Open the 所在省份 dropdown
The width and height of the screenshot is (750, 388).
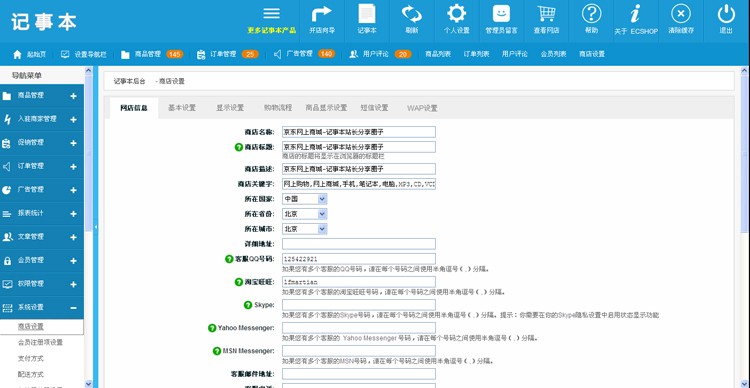pyautogui.click(x=304, y=214)
